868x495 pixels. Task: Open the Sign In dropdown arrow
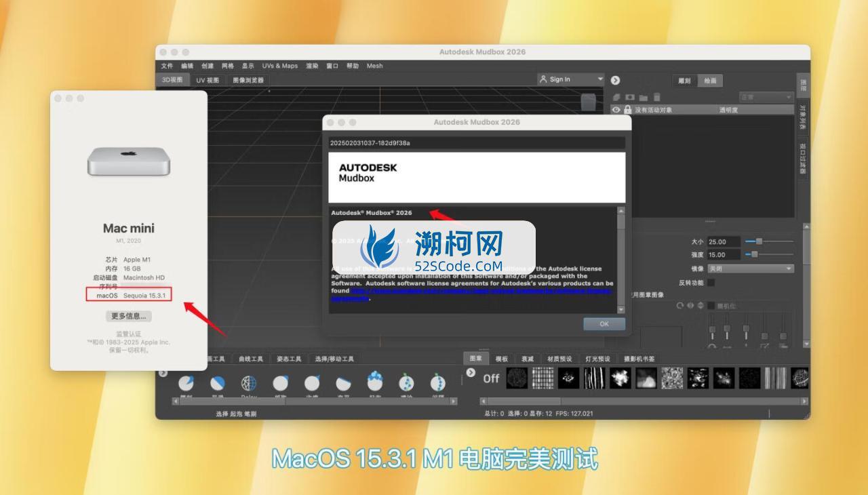coord(600,79)
